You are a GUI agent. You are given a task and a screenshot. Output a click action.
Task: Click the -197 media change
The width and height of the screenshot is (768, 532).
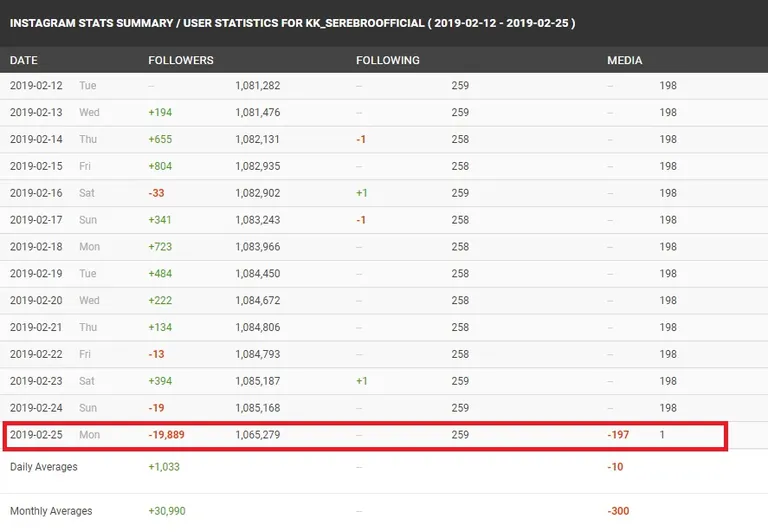pyautogui.click(x=618, y=435)
